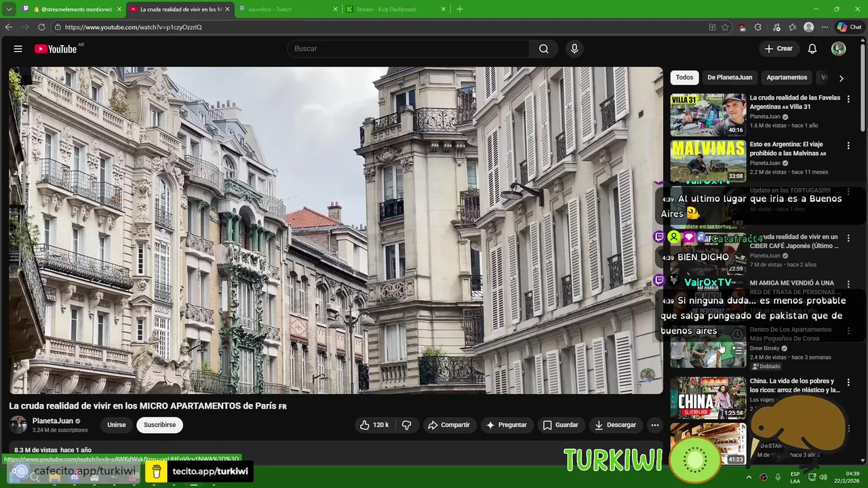Click the red extension icon with badge
868x488 pixels.
pyautogui.click(x=742, y=27)
